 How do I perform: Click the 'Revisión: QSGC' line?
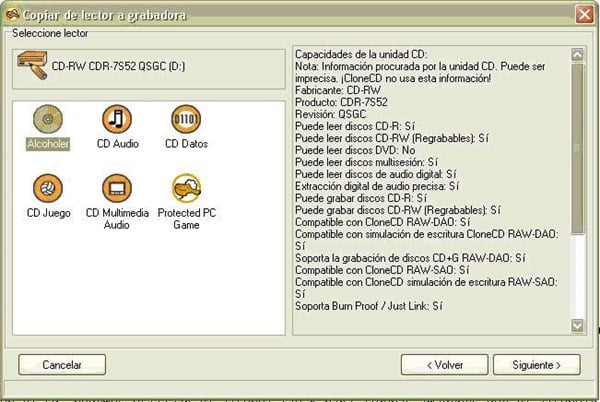coord(330,114)
